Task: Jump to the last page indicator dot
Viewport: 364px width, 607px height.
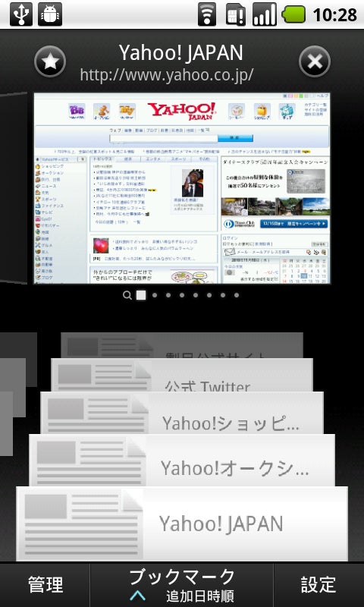Action: (237, 295)
